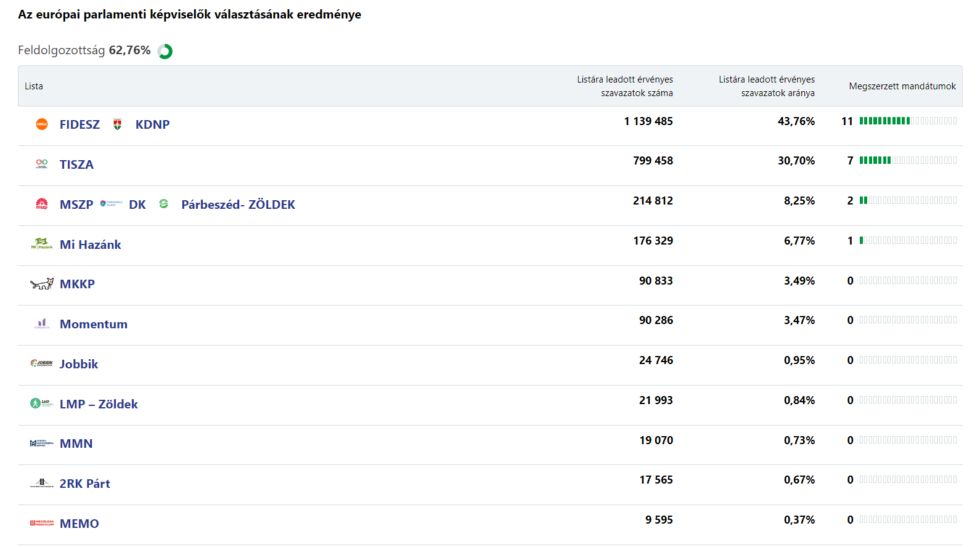Image resolution: width=980 pixels, height=547 pixels.
Task: Click the vote count 19 070
Action: click(x=656, y=440)
